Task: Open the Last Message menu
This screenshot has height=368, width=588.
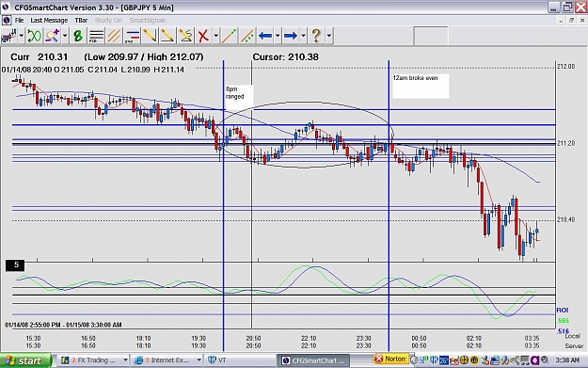Action: point(49,21)
